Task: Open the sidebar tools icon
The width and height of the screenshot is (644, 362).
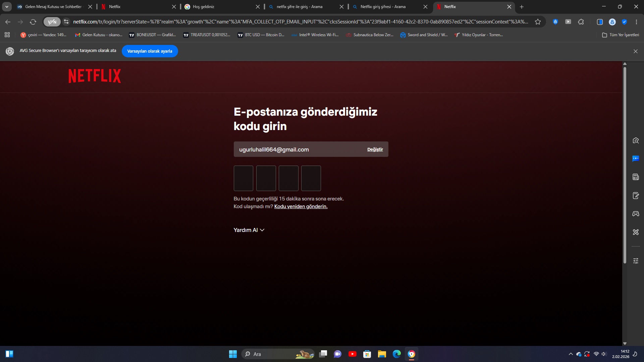Action: [636, 232]
